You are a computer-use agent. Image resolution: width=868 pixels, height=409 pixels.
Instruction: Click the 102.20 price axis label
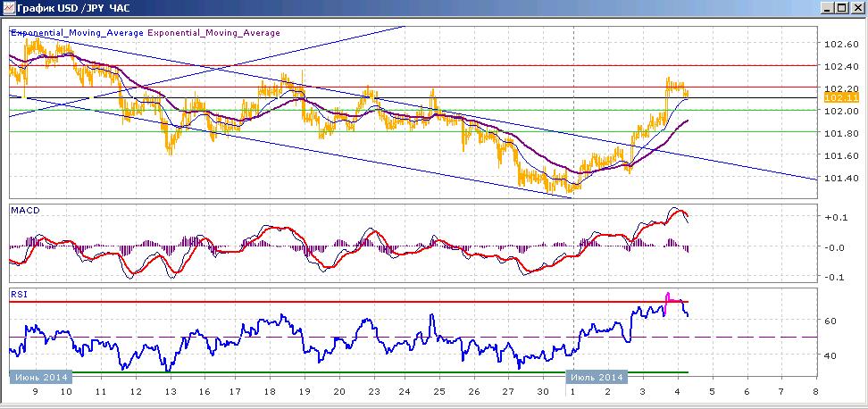[x=841, y=88]
